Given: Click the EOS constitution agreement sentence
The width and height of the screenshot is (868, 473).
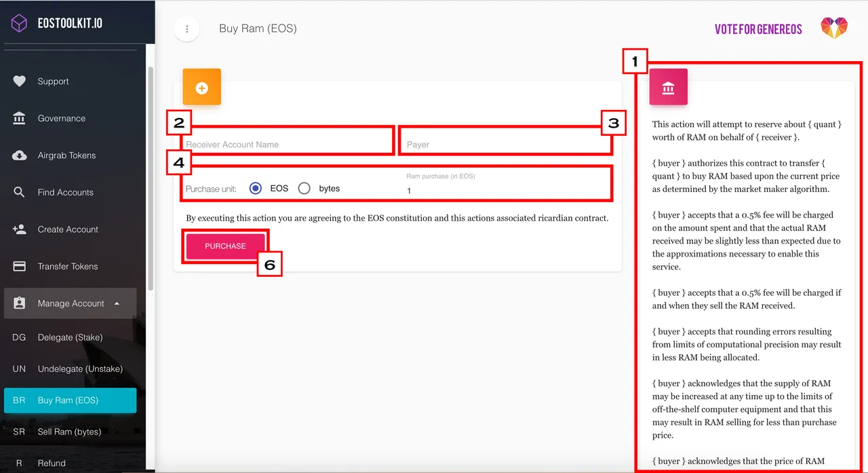Looking at the screenshot, I should click(x=397, y=219).
